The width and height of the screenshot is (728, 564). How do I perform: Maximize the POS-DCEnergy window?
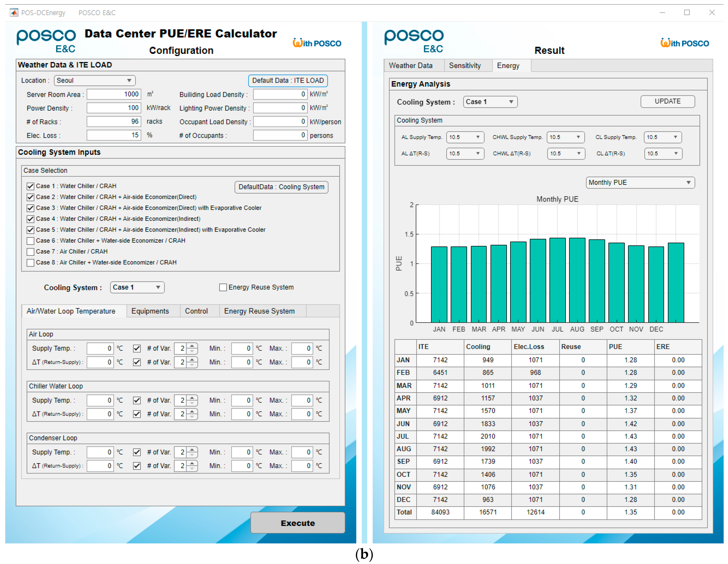[687, 13]
